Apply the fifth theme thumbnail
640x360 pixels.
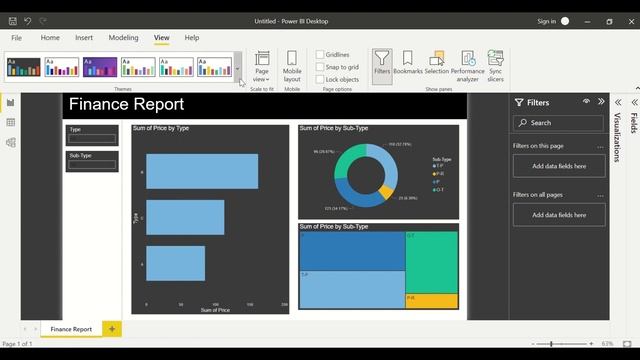[x=176, y=67]
